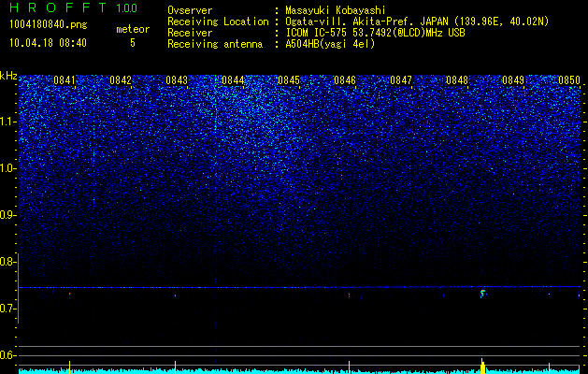Click the 0849 time label
Image resolution: width=588 pixels, height=374 pixels.
tap(513, 80)
